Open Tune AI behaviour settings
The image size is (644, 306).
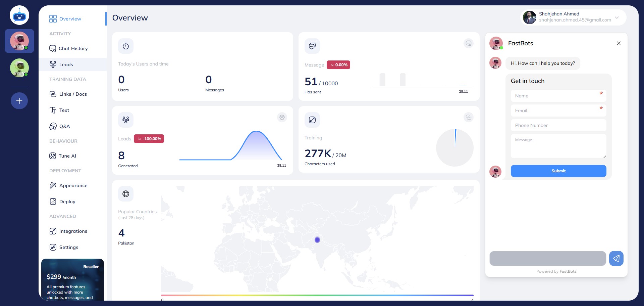pyautogui.click(x=67, y=156)
